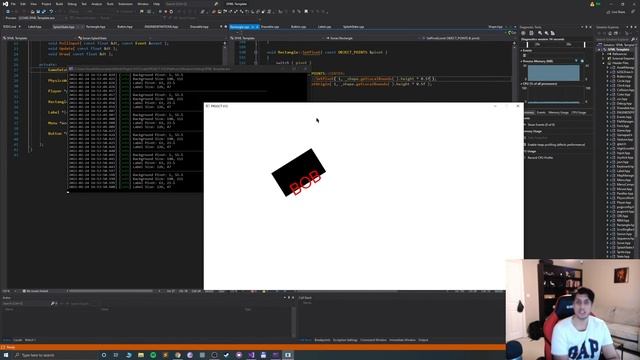Click the BOB rectangle in PROJECT window
This screenshot has height=360, width=640.
pos(298,173)
